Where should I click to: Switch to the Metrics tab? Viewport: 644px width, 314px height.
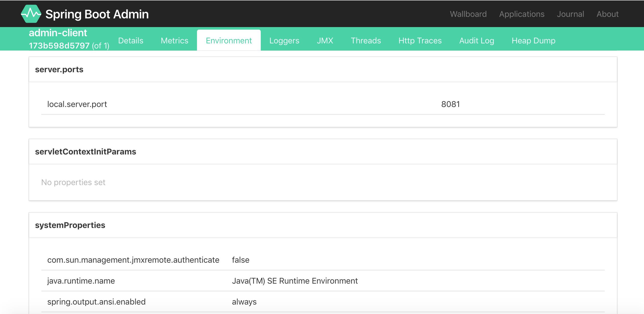click(x=175, y=41)
